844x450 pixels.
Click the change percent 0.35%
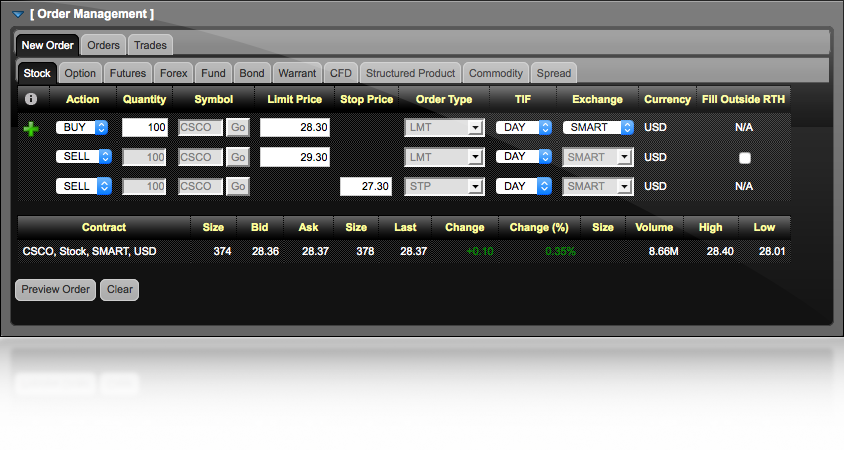[x=560, y=251]
